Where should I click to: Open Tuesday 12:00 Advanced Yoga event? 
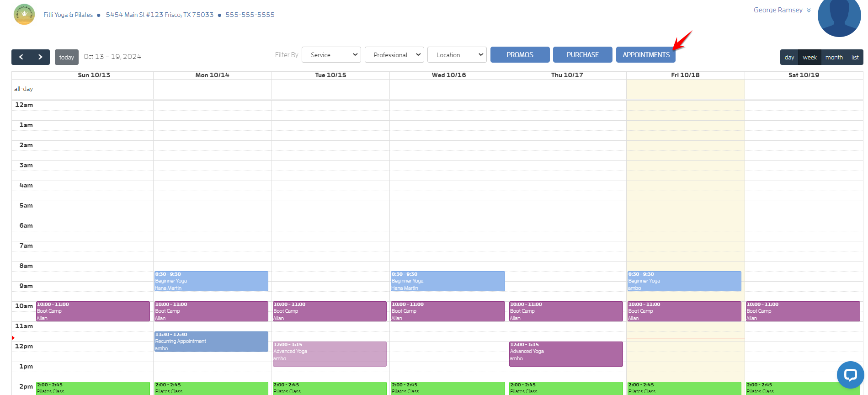coord(330,354)
